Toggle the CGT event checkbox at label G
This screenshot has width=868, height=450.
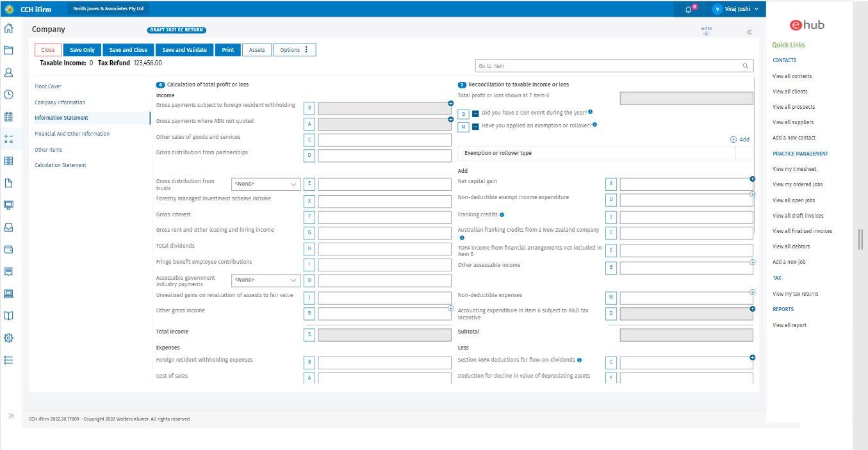point(475,114)
